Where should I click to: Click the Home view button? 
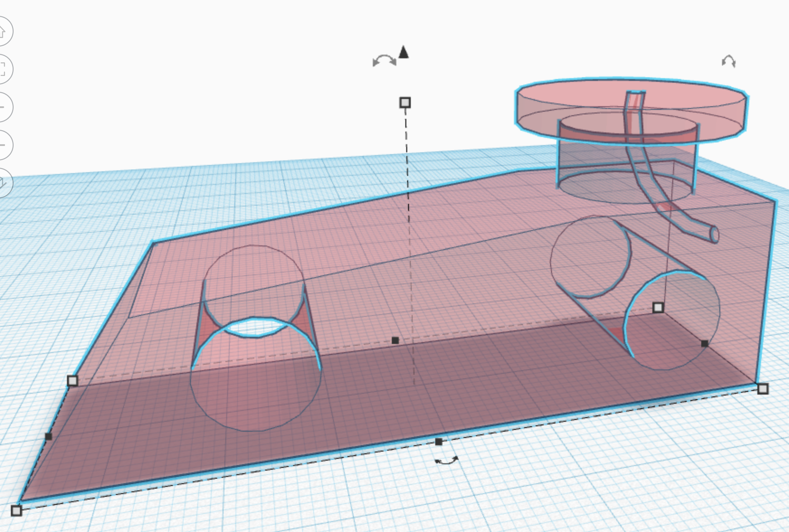coord(2,31)
